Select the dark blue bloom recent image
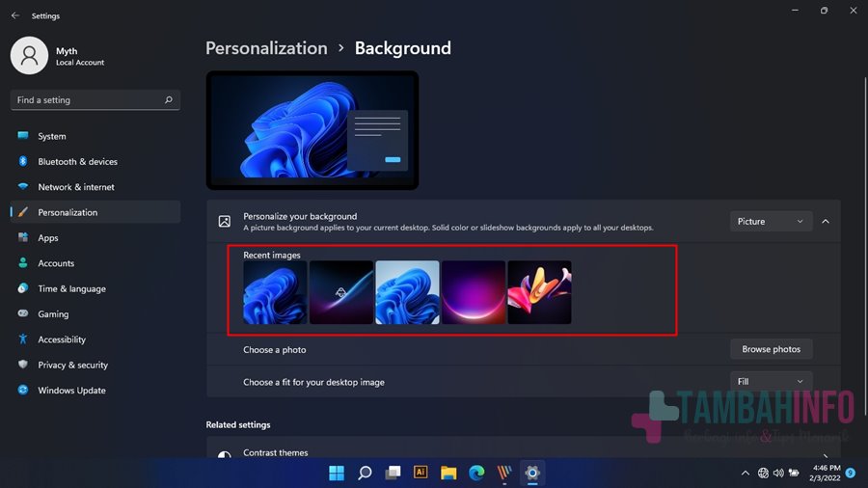This screenshot has height=488, width=868. coord(275,292)
